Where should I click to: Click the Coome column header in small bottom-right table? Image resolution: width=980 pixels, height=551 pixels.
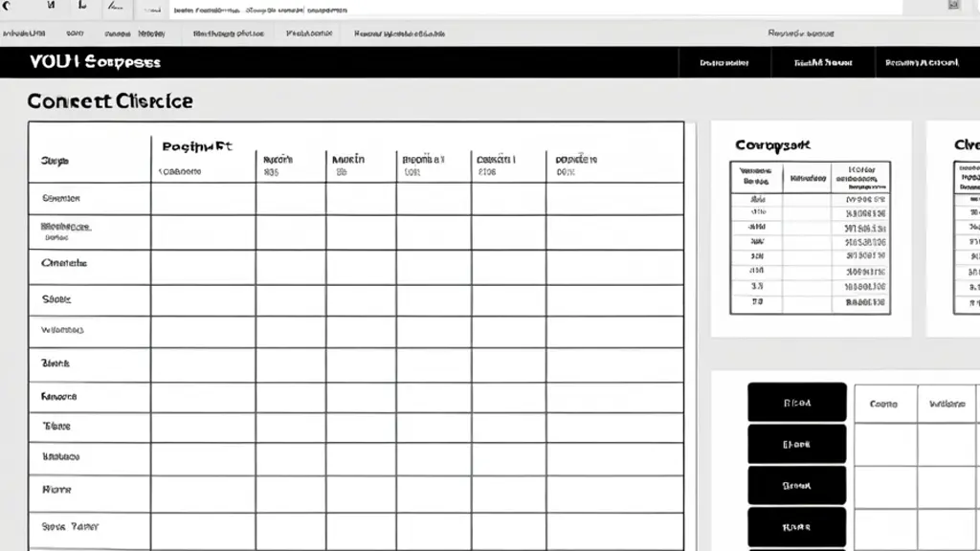[x=883, y=404]
